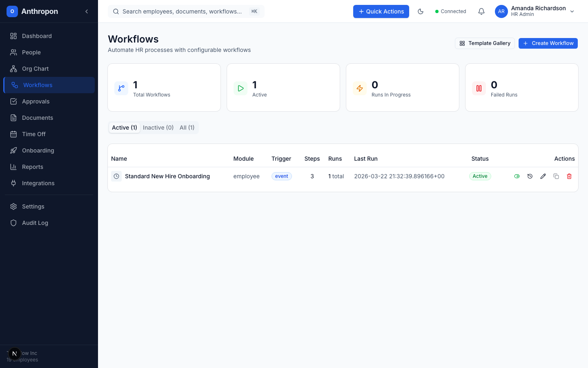View the All workflows tab
The height and width of the screenshot is (368, 588).
[187, 128]
